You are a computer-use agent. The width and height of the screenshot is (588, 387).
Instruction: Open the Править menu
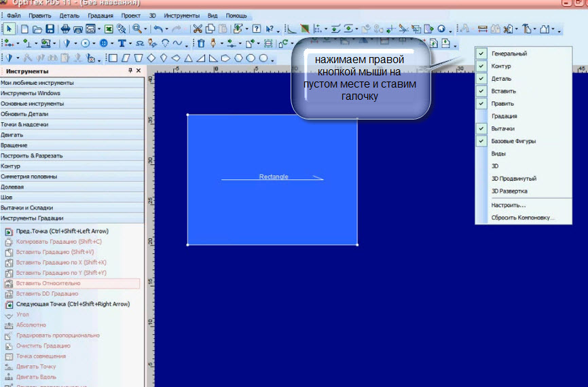click(x=40, y=16)
